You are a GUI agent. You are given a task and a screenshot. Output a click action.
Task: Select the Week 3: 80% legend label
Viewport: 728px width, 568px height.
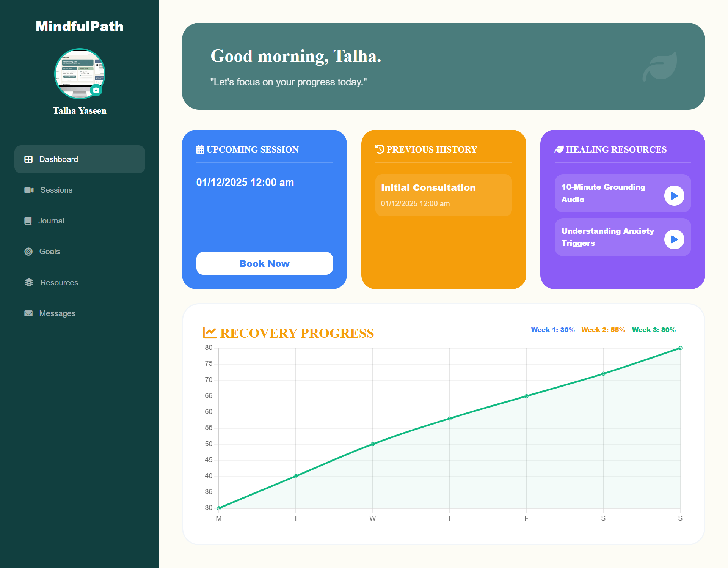(654, 330)
